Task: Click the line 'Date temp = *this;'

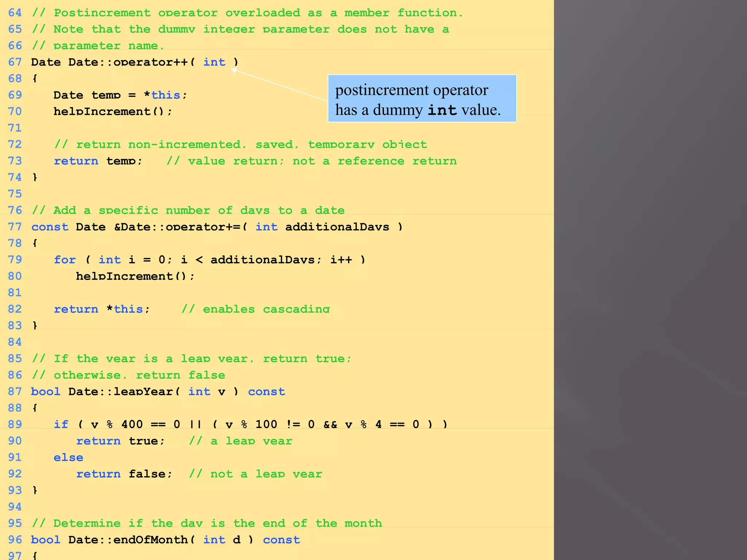Action: click(x=120, y=95)
